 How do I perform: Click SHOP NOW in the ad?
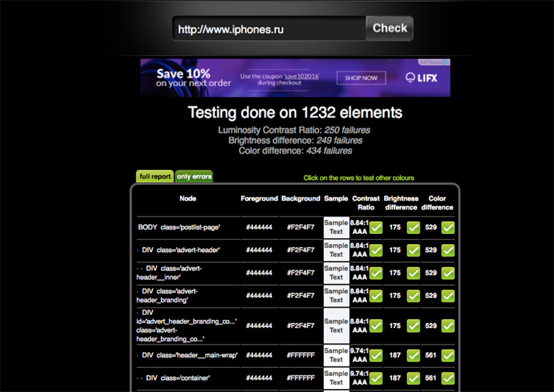361,78
